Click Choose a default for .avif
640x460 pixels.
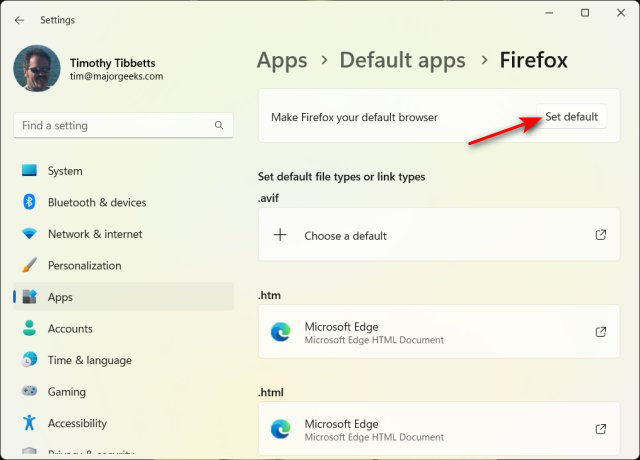pos(439,234)
